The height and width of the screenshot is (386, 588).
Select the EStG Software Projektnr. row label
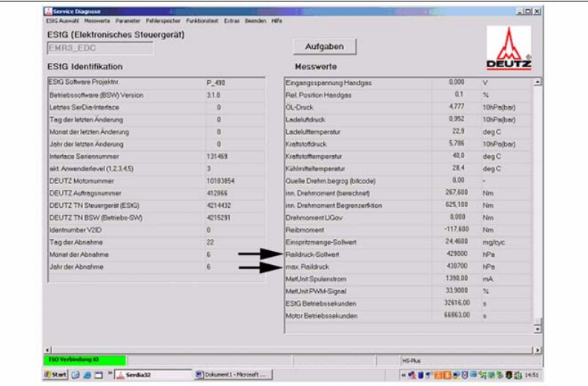tap(85, 82)
